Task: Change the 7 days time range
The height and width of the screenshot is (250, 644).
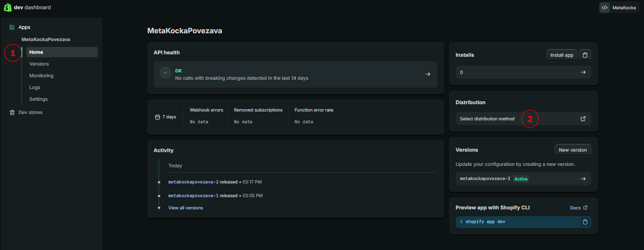Action: tap(165, 117)
